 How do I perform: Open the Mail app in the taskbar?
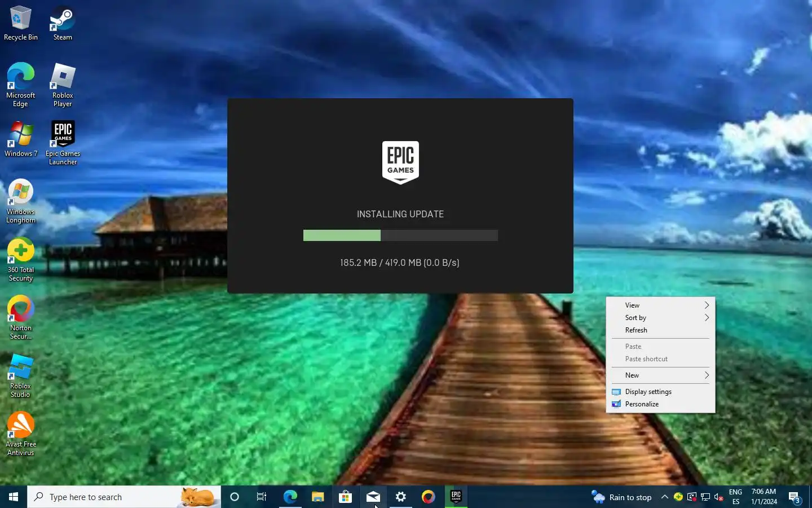coord(373,497)
